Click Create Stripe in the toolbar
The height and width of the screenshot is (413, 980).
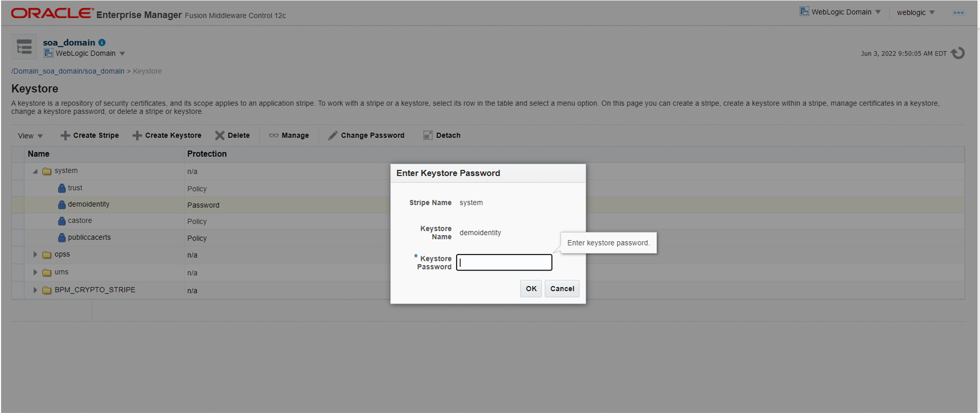(90, 135)
